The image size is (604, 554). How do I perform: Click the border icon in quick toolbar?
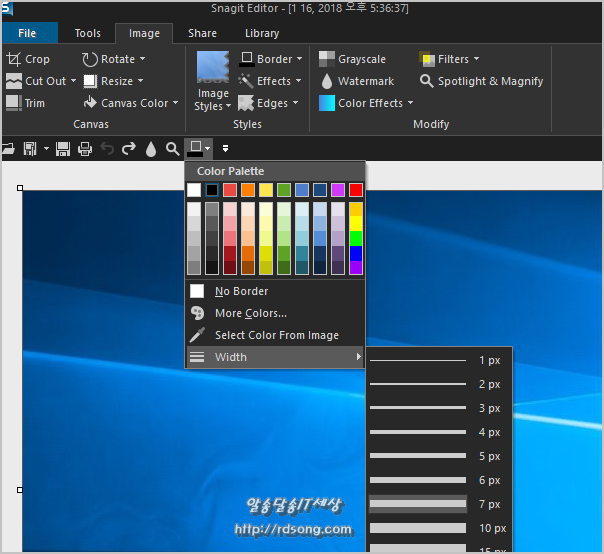[195, 148]
